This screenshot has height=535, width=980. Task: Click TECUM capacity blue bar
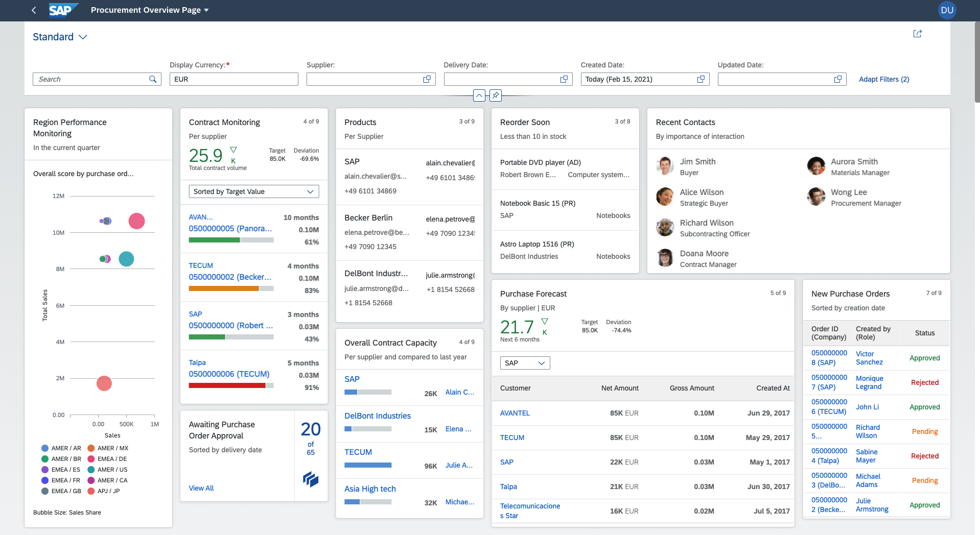(368, 465)
